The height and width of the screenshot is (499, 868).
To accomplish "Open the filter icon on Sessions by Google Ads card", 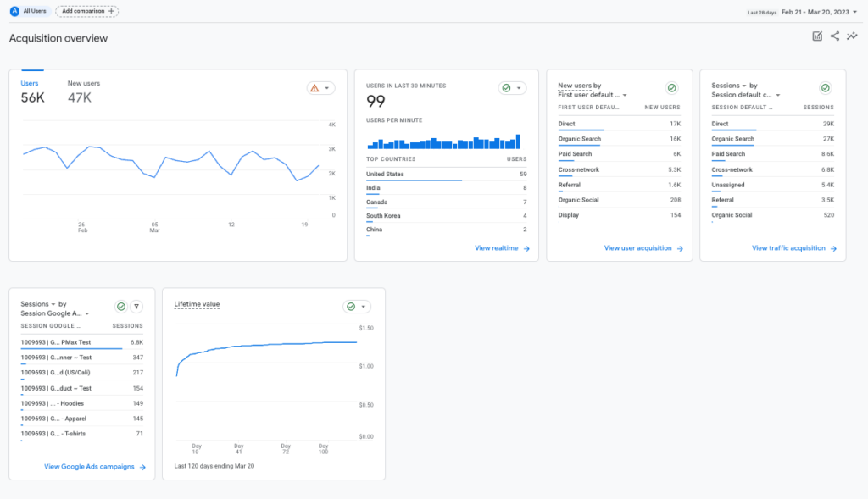I will tap(136, 307).
